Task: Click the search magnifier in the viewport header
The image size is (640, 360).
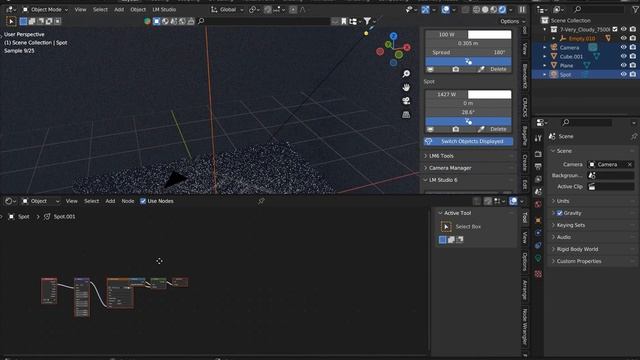Action: (x=201, y=21)
